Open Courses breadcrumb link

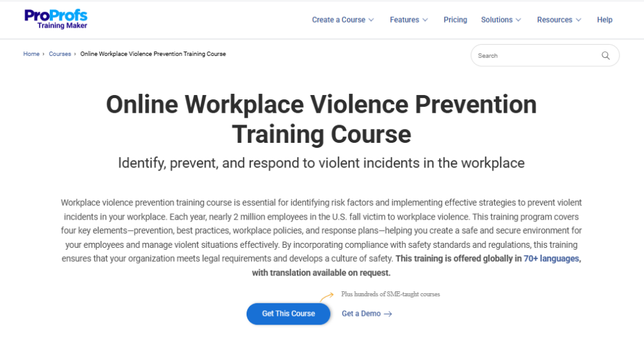pyautogui.click(x=60, y=54)
